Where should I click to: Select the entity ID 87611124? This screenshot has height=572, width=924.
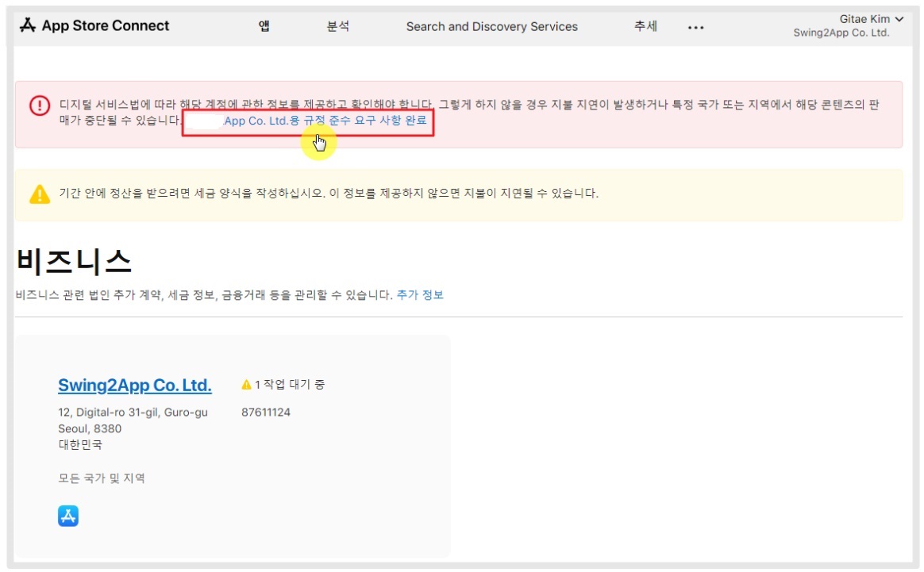point(266,413)
